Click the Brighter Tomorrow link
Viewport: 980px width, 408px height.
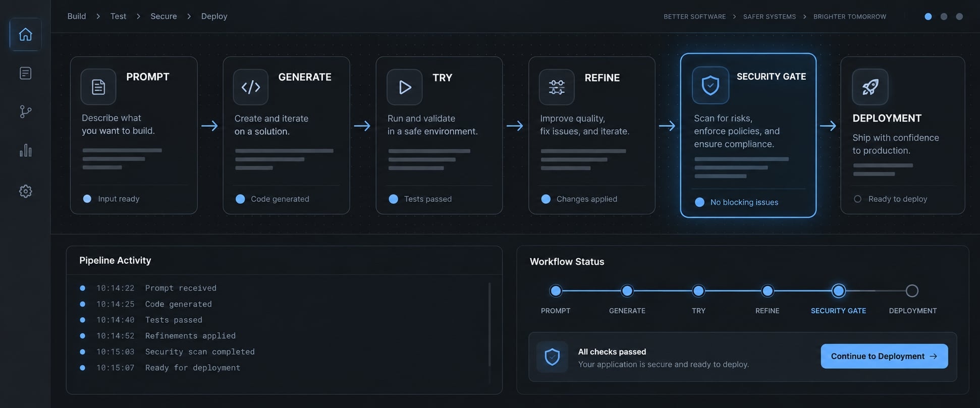point(849,17)
